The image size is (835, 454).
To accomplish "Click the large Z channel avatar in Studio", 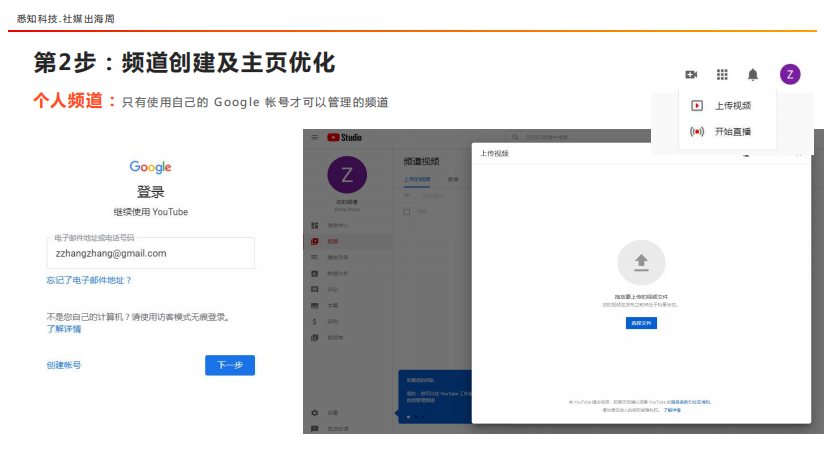I will click(x=347, y=175).
